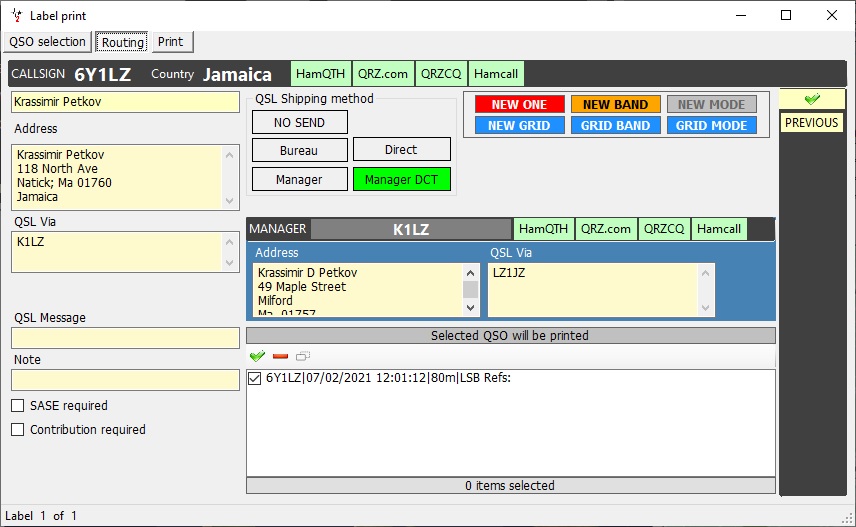Click down arrow of left QSL Via scrollbar
Image resolution: width=856 pixels, height=527 pixels.
(230, 263)
